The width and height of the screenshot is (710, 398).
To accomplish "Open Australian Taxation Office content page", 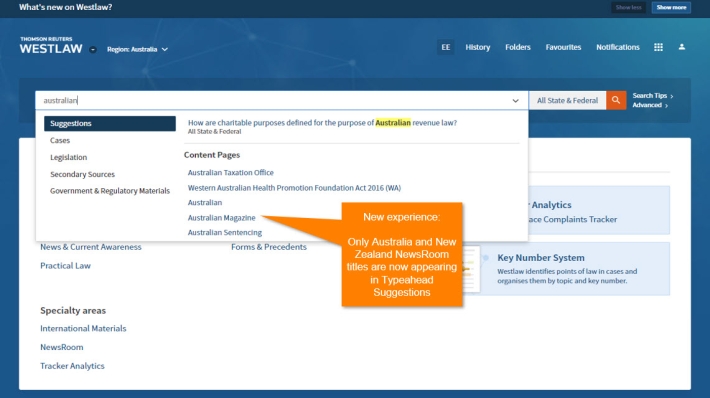I will [230, 173].
